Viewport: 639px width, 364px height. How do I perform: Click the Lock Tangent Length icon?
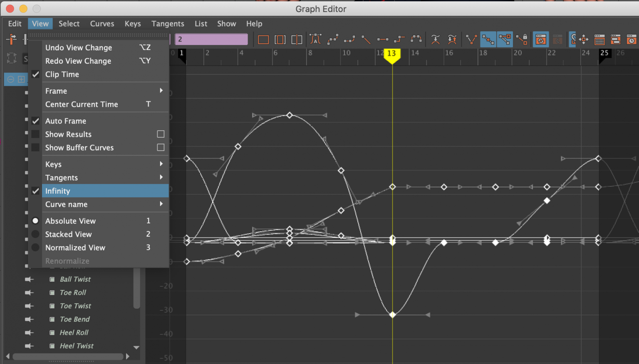[522, 40]
